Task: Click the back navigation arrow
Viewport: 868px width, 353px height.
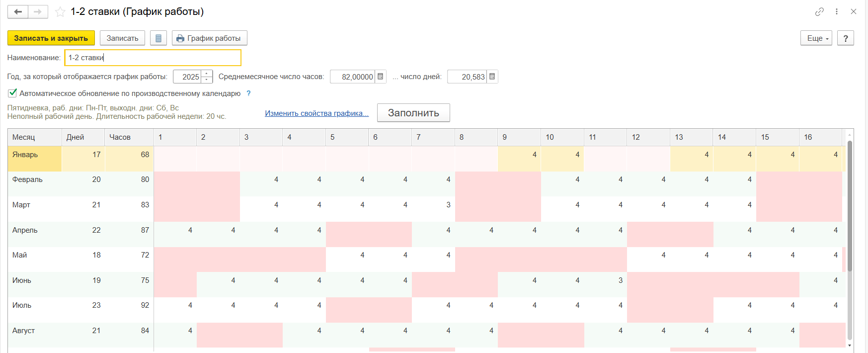Action: tap(18, 12)
